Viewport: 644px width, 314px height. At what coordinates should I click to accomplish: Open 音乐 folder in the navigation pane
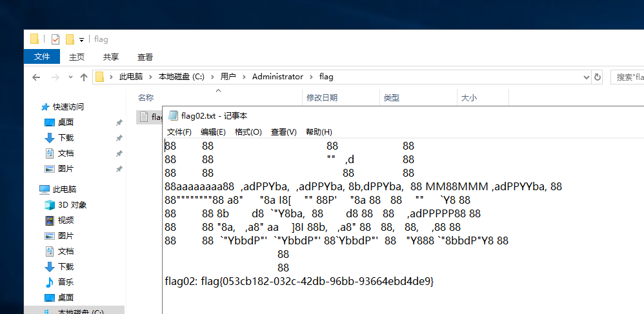(x=66, y=282)
